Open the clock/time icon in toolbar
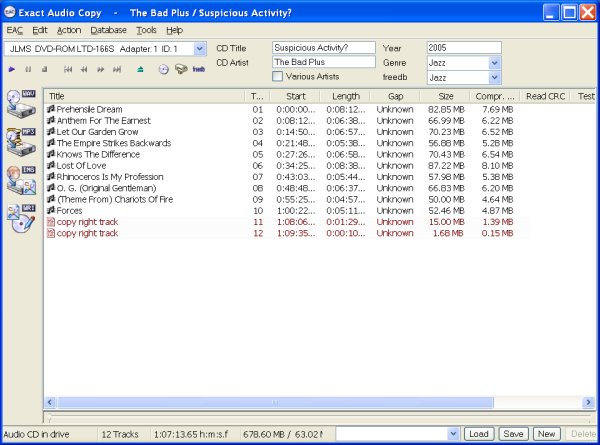 click(x=164, y=69)
